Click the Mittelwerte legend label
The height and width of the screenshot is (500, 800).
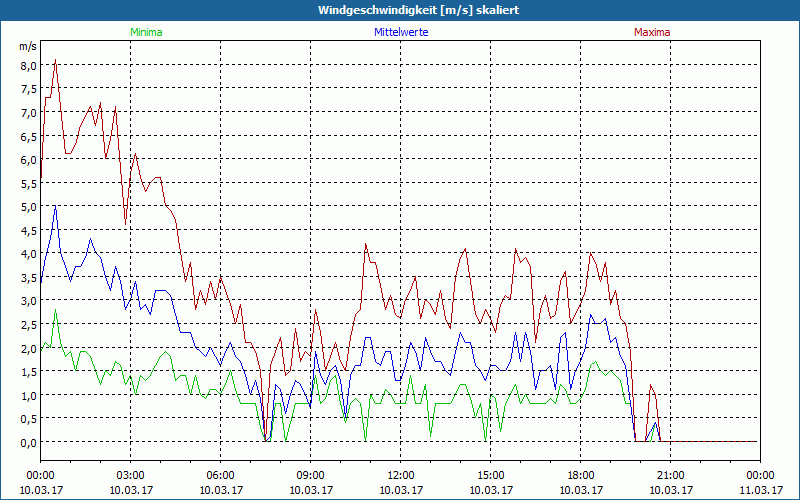(401, 32)
